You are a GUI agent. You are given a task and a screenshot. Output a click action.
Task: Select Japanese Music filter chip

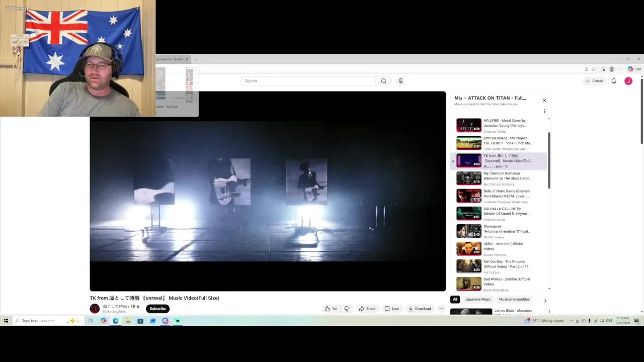point(478,299)
